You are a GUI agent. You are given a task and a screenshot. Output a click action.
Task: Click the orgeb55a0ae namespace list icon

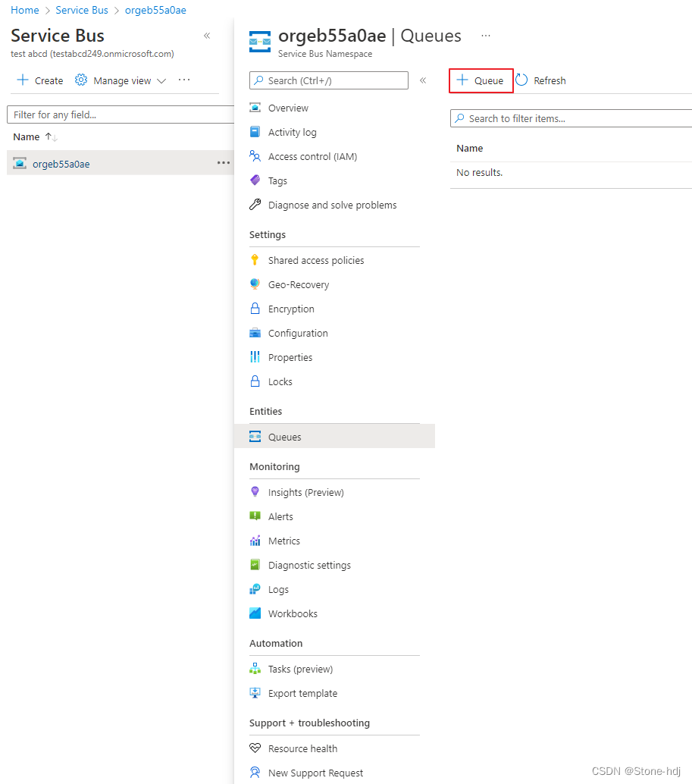coord(20,164)
